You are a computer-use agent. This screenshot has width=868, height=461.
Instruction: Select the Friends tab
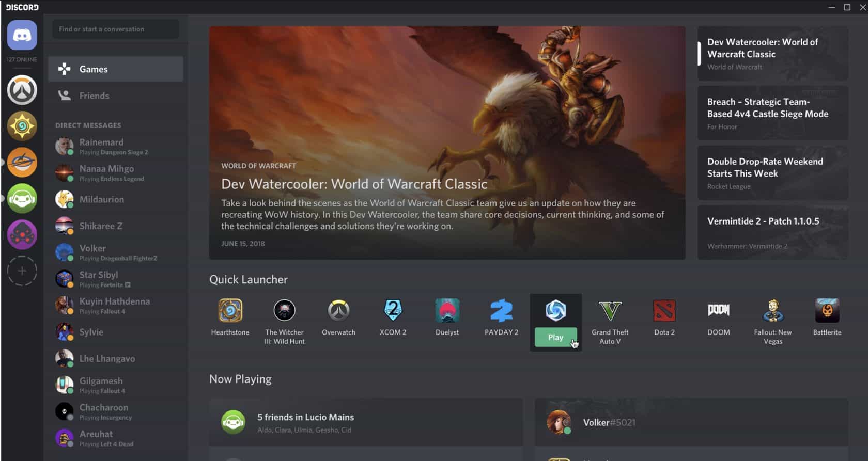click(x=116, y=96)
